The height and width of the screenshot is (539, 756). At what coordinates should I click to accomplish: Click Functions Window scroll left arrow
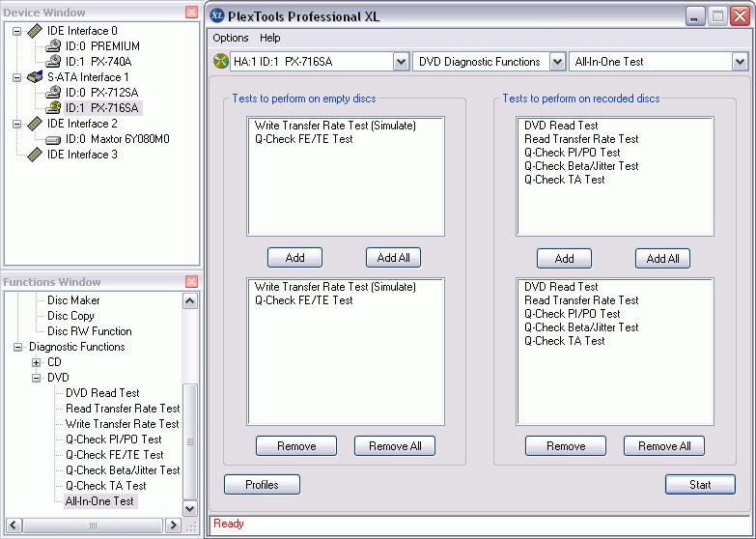[x=14, y=525]
